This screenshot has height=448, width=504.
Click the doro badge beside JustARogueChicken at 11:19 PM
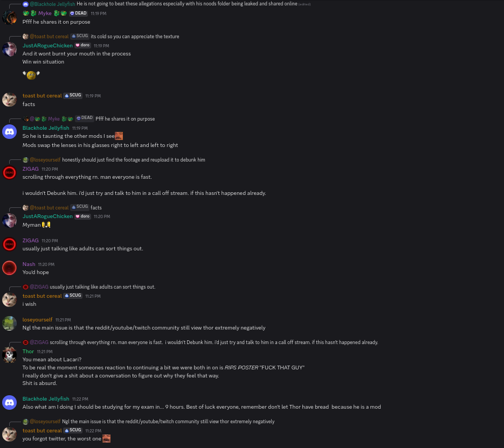pos(82,45)
